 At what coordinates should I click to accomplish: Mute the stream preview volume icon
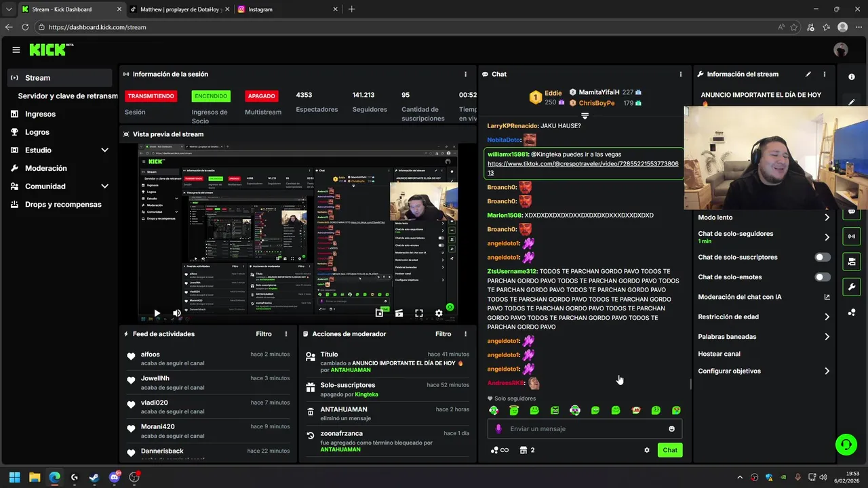click(x=177, y=313)
